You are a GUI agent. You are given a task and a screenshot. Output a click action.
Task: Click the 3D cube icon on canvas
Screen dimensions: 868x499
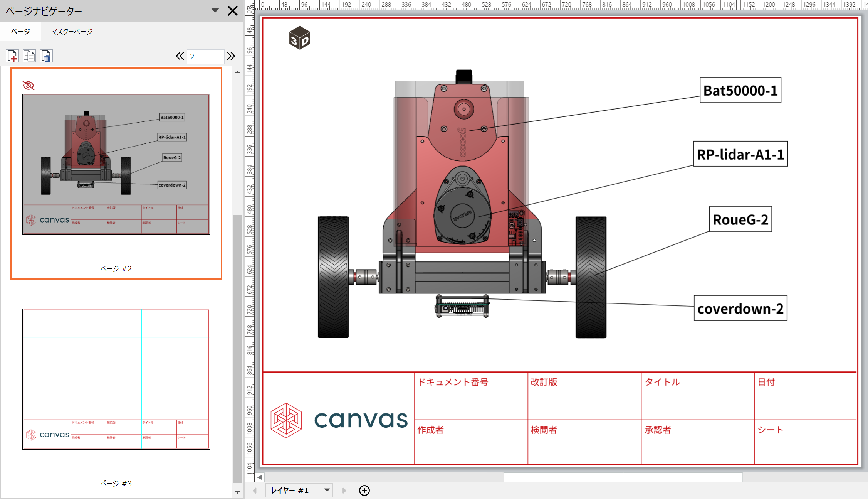click(299, 38)
